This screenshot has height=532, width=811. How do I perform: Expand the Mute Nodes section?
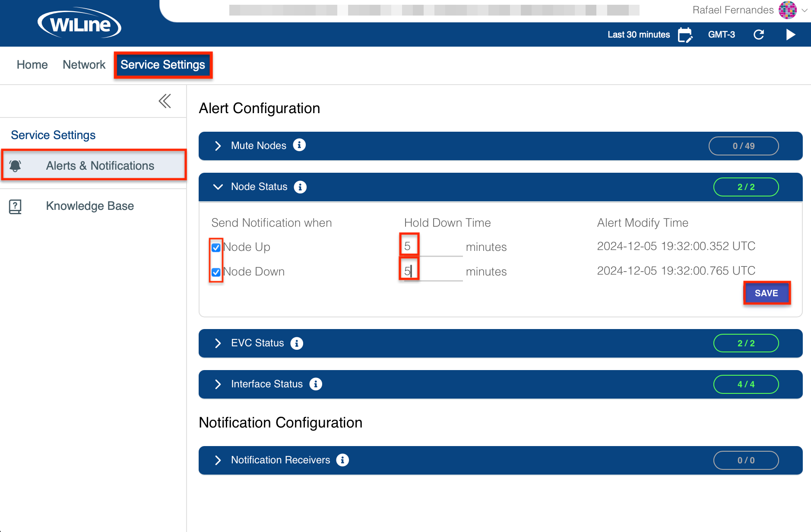[218, 146]
